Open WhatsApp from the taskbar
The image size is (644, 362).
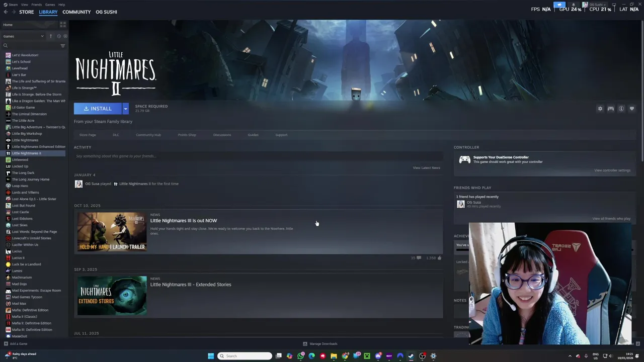(301, 356)
